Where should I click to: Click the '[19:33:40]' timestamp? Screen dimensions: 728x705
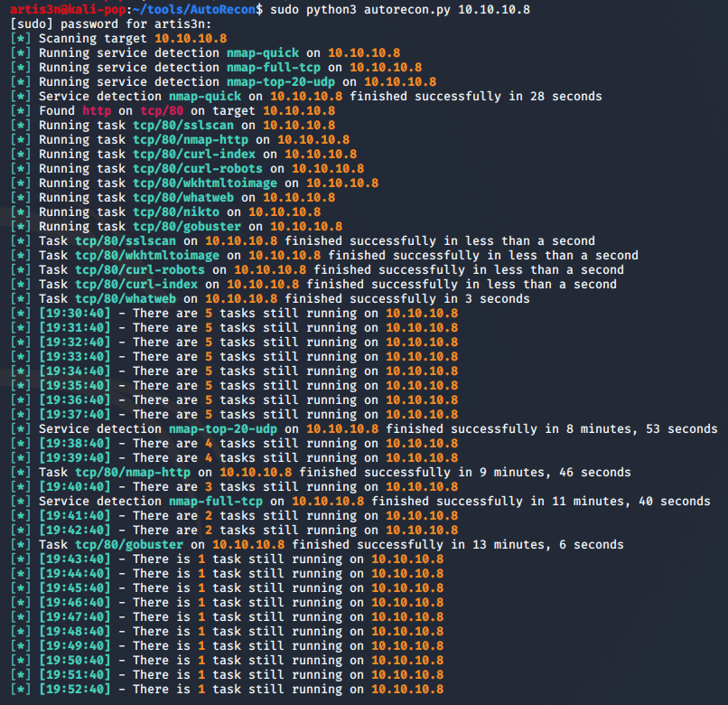click(75, 356)
